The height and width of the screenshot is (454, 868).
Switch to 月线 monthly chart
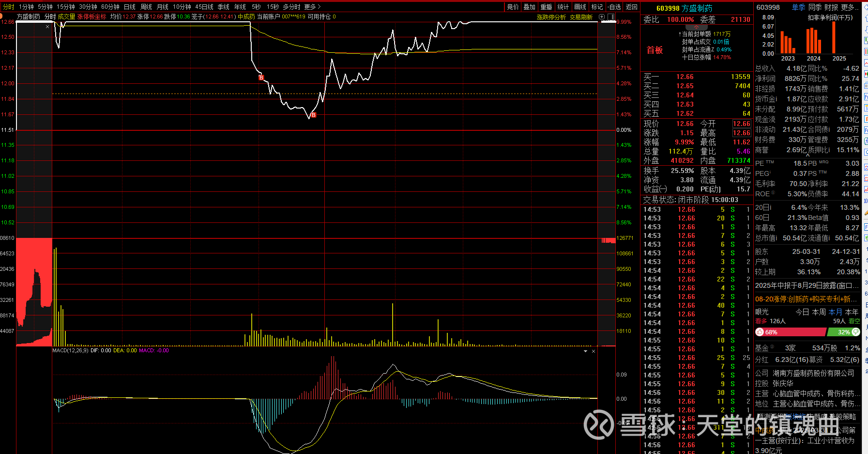[x=163, y=7]
